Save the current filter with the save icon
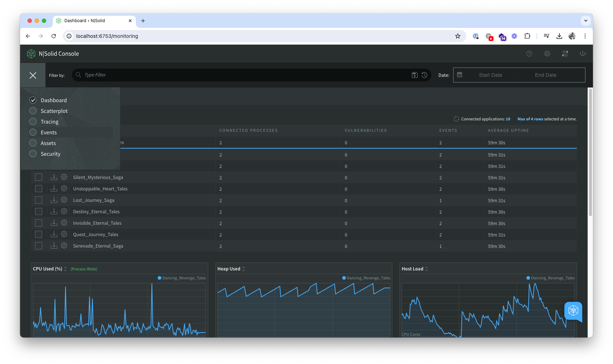 coord(415,75)
